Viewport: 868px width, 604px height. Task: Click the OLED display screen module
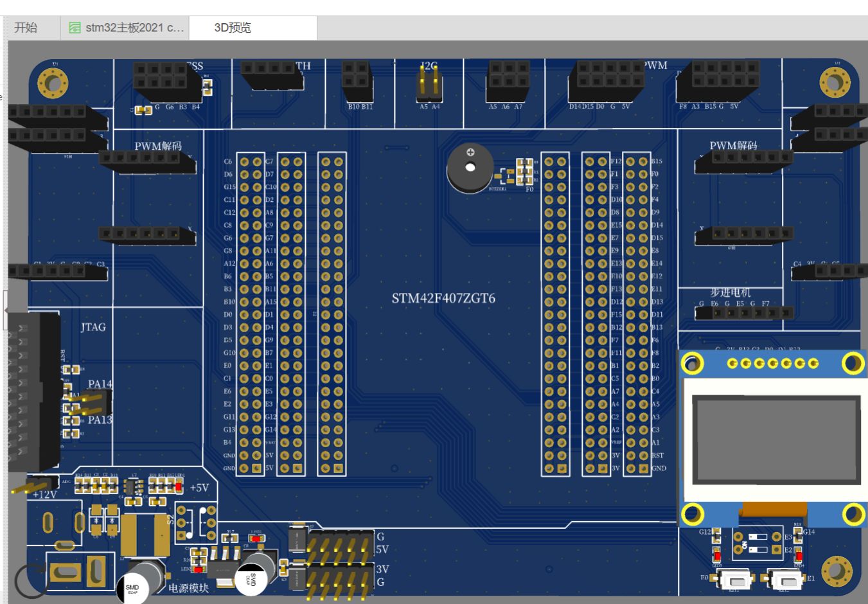coord(775,440)
